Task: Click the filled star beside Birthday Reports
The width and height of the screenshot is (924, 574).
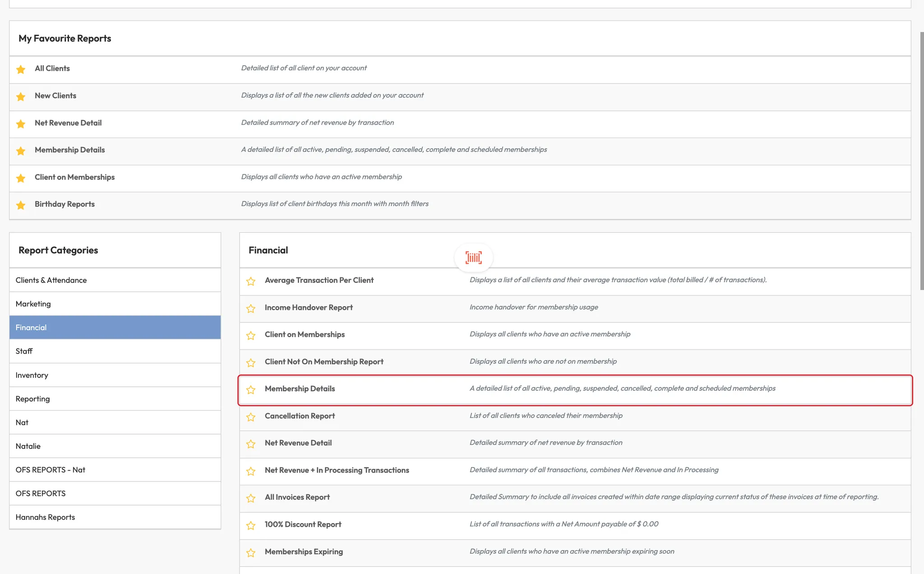Action: pyautogui.click(x=21, y=205)
